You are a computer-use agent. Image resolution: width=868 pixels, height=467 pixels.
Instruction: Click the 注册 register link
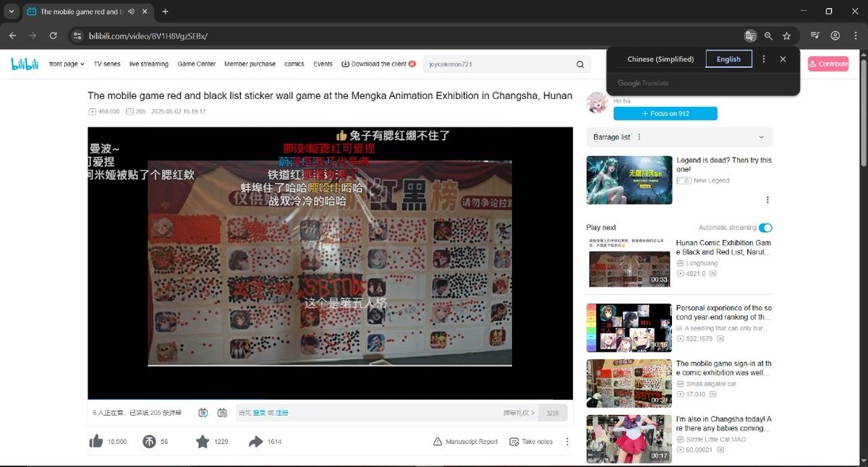pyautogui.click(x=282, y=413)
